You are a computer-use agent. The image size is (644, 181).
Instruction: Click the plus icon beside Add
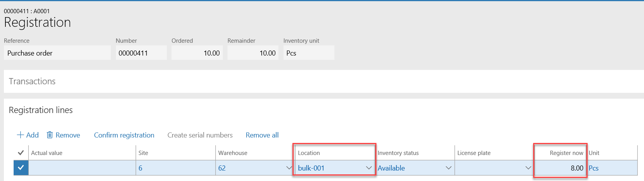coord(20,135)
